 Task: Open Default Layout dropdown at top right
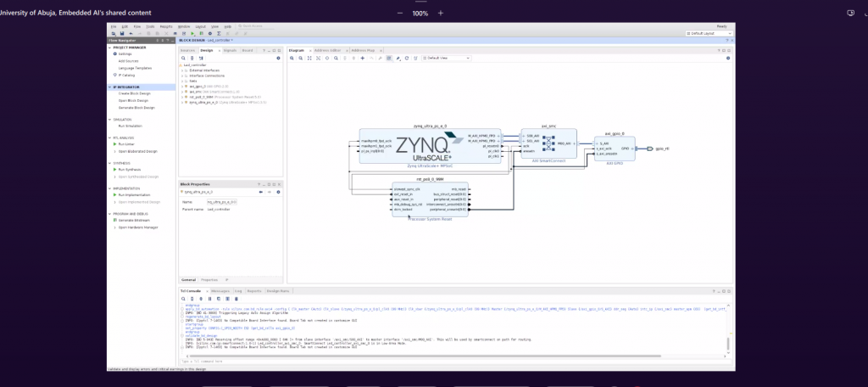709,33
